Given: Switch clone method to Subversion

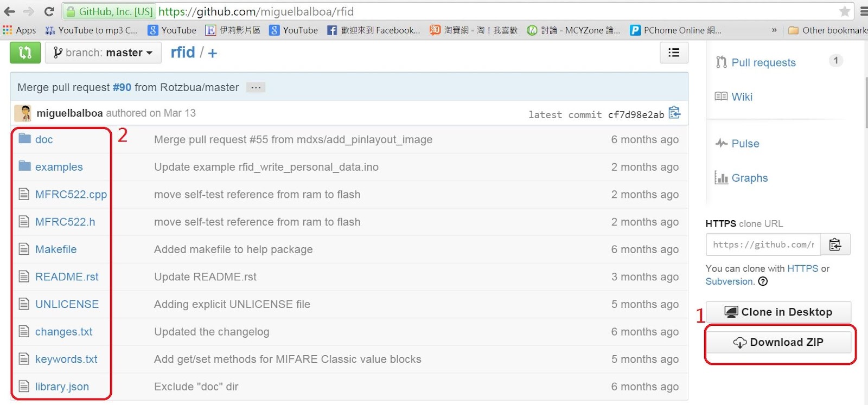Looking at the screenshot, I should (730, 281).
